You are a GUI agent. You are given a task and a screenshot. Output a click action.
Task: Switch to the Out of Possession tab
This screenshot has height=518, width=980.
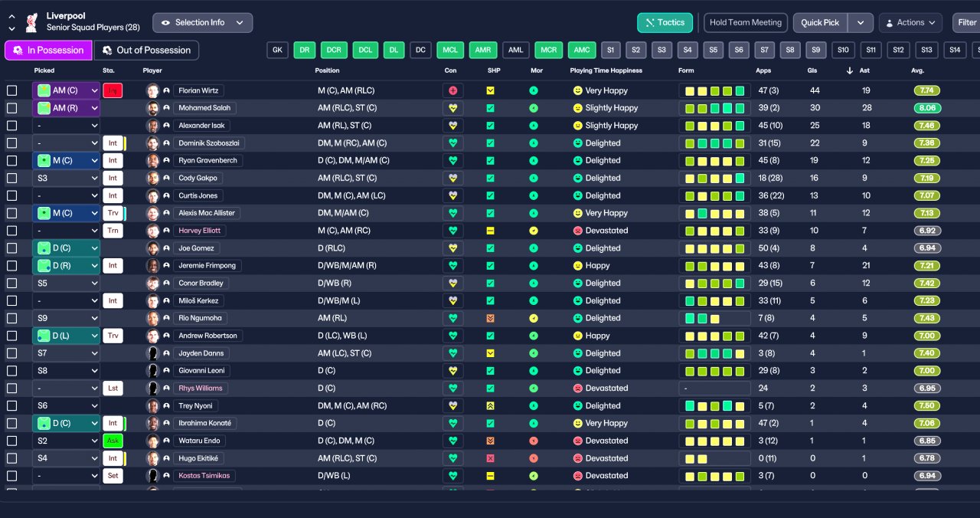[146, 51]
